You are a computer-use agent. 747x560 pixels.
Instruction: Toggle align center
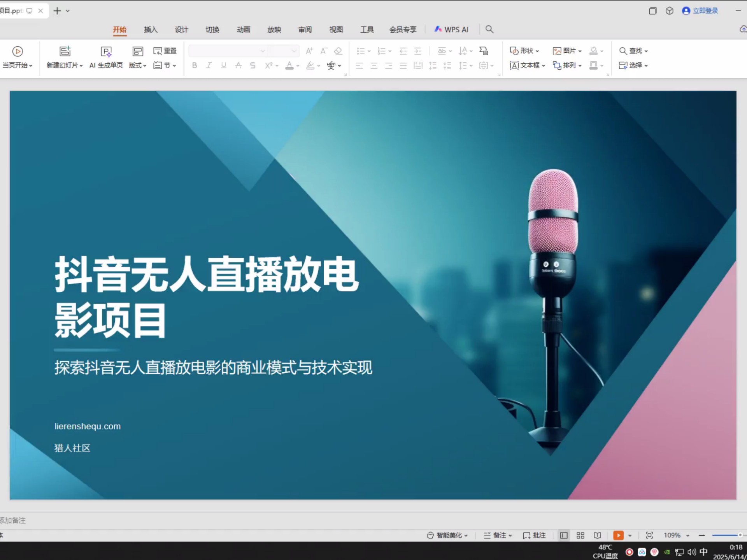374,65
